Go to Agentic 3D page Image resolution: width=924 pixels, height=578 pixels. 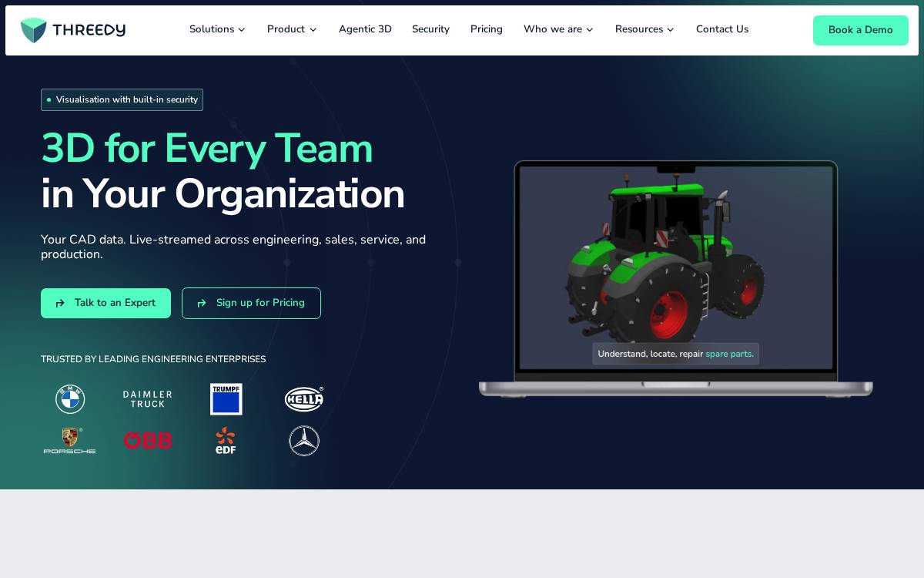pos(365,29)
